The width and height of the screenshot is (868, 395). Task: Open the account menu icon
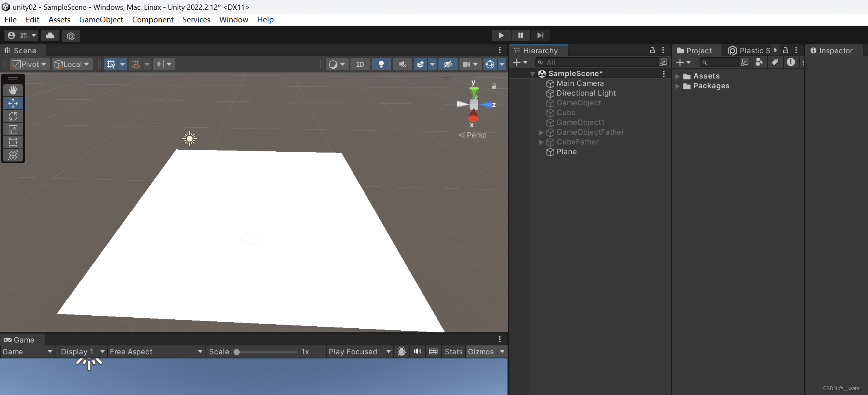click(22, 36)
